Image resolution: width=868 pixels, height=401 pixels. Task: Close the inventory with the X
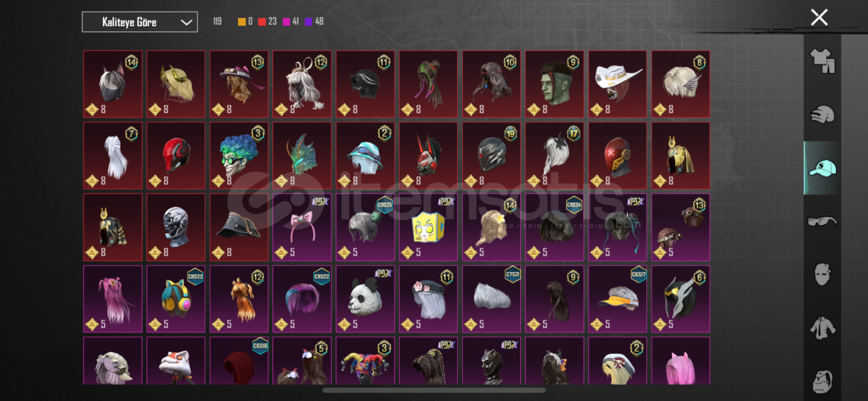819,17
